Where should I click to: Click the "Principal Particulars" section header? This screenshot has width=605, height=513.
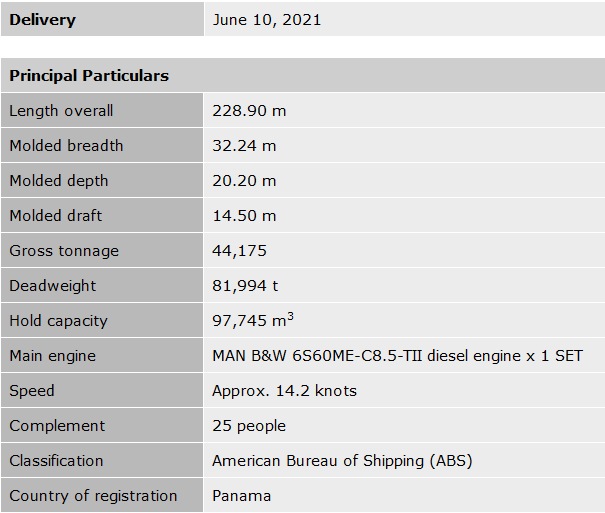(x=89, y=76)
